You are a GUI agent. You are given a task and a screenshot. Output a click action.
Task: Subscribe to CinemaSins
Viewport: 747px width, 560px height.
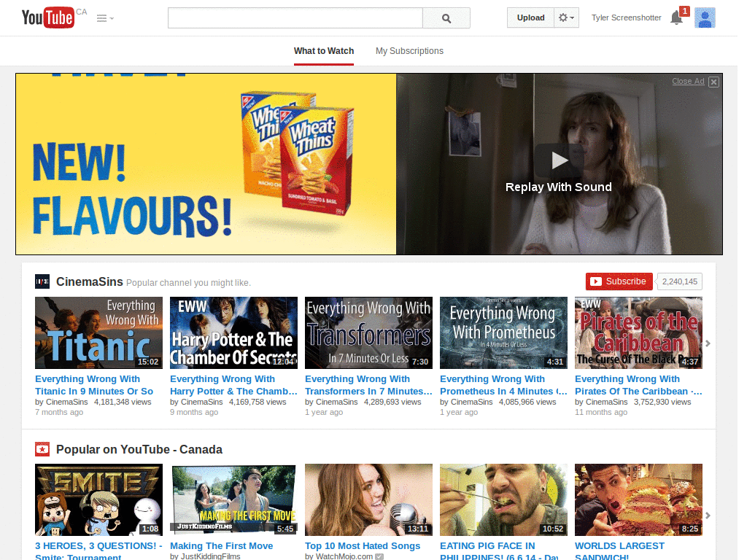pos(619,281)
